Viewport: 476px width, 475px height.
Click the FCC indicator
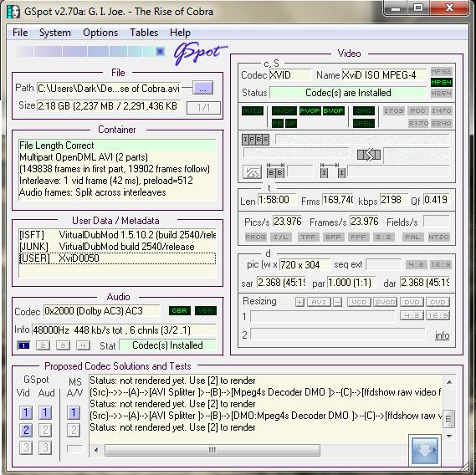tap(417, 110)
